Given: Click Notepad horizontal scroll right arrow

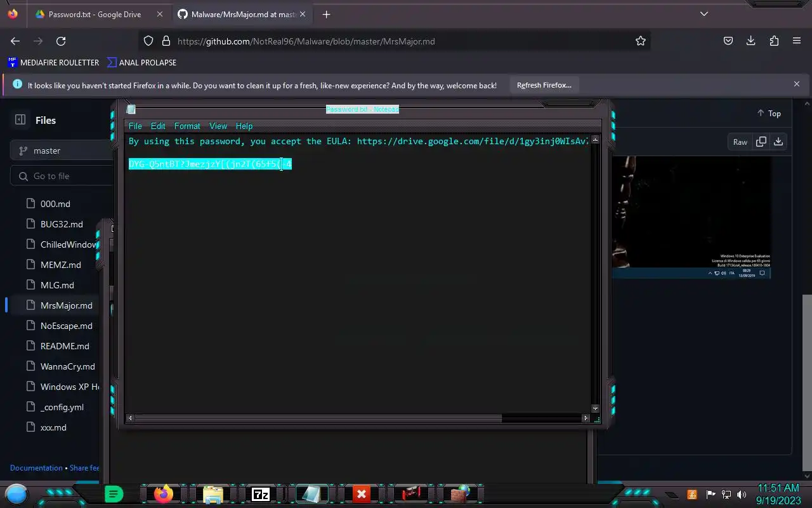Looking at the screenshot, I should coord(586,418).
